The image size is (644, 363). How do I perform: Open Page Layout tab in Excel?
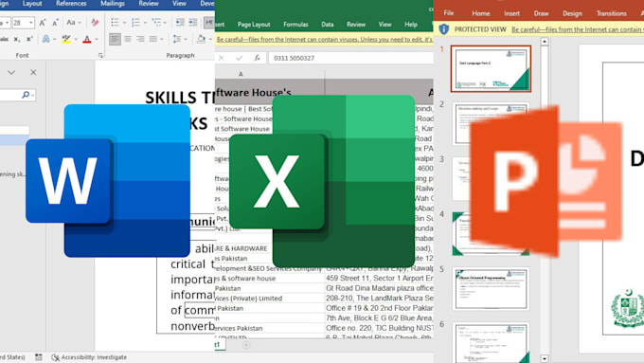click(x=254, y=25)
